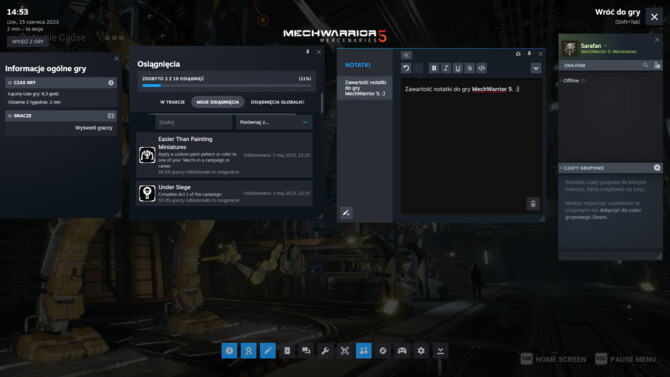Expand more formatting options chevron in notes

(536, 68)
